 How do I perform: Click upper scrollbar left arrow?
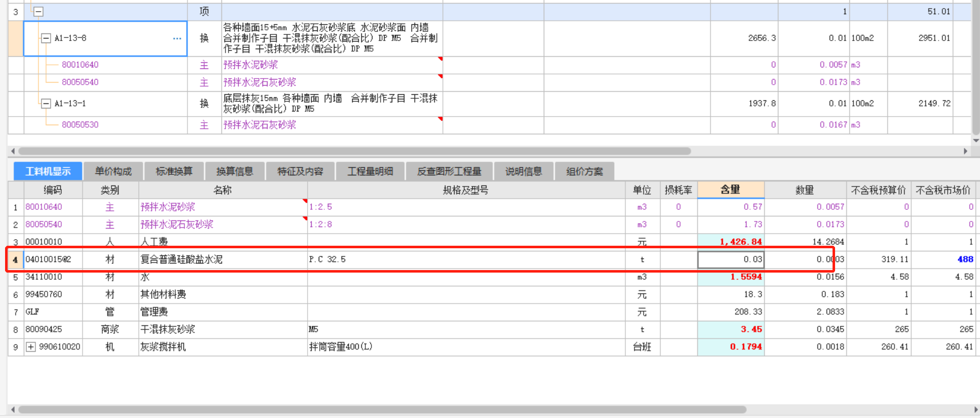click(13, 151)
